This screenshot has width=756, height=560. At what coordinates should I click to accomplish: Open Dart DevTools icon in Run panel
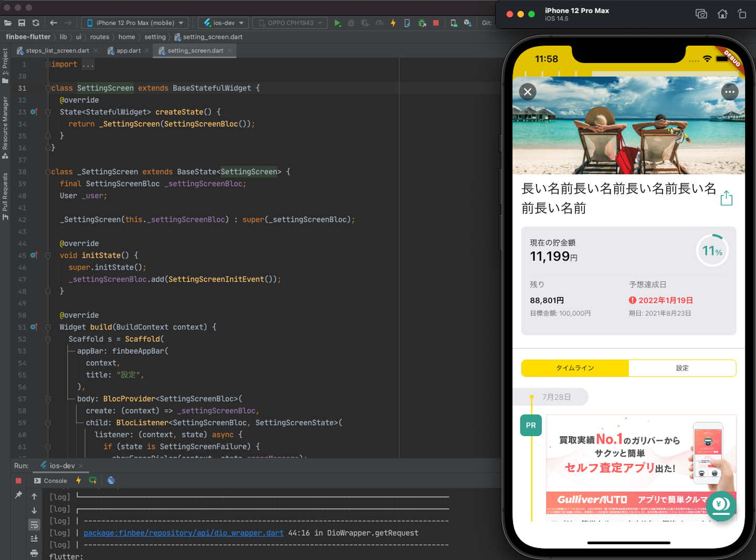111,480
